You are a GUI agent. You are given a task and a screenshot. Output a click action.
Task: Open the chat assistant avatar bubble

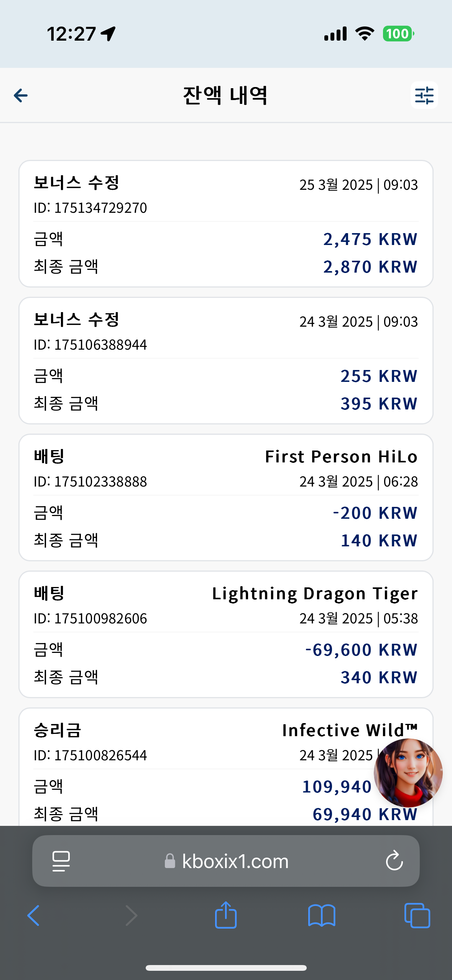pos(408,773)
